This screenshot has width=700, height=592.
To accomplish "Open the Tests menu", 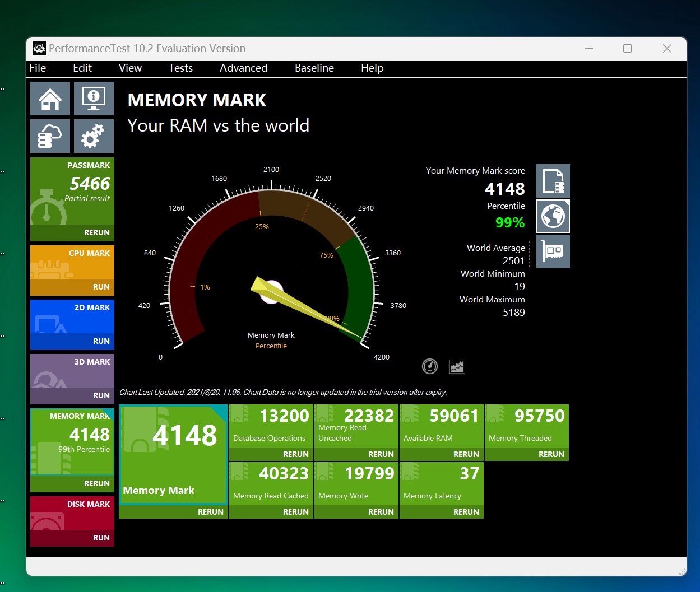I will pyautogui.click(x=180, y=68).
